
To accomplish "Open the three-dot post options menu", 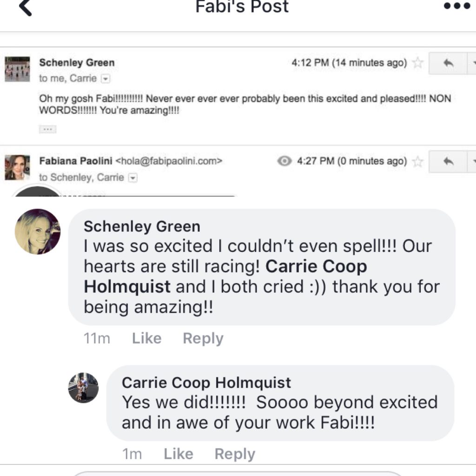I will click(456, 7).
